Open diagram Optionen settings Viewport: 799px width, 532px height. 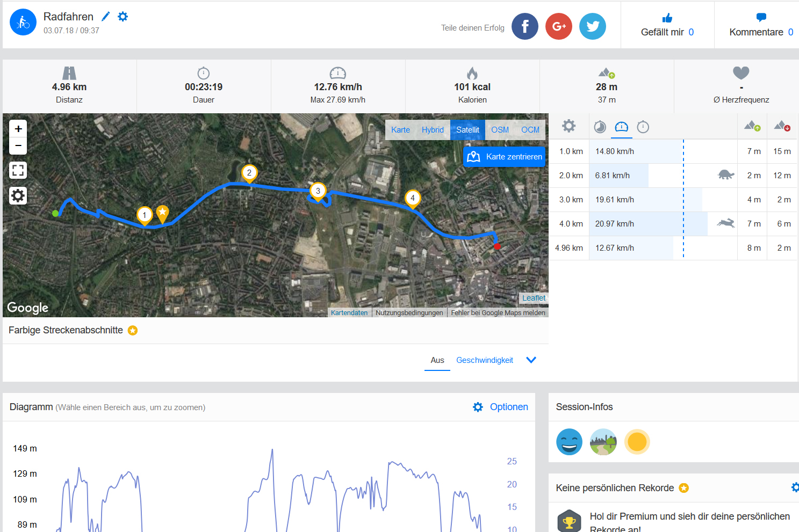[x=500, y=407]
